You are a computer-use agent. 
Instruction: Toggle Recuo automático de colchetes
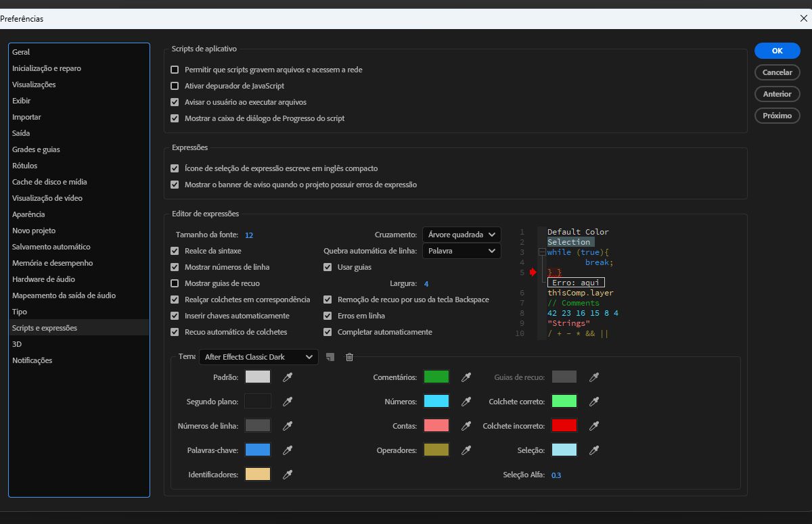click(x=175, y=332)
